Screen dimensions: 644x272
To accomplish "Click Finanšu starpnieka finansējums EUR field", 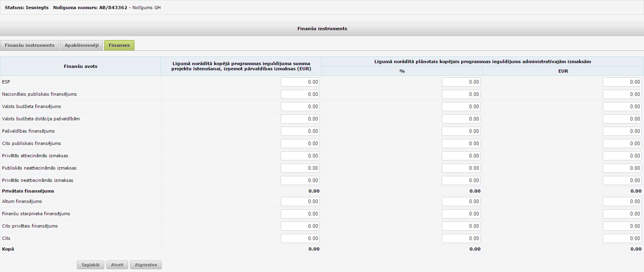I will (622, 214).
